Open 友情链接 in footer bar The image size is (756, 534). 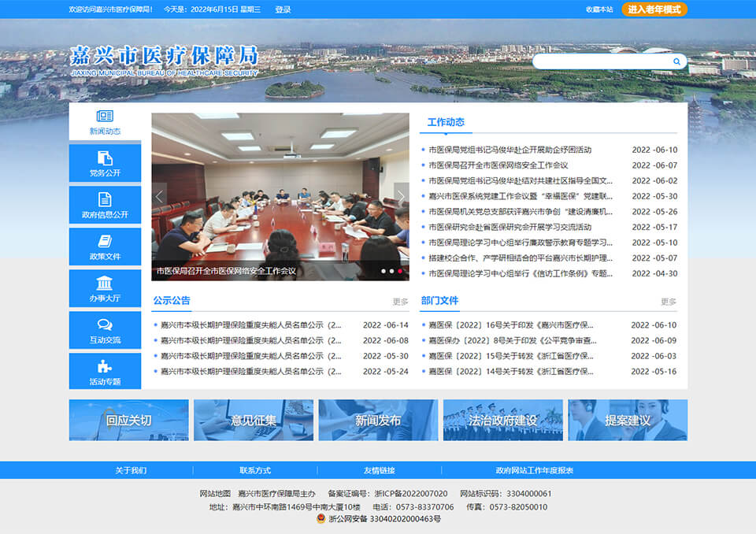[379, 470]
